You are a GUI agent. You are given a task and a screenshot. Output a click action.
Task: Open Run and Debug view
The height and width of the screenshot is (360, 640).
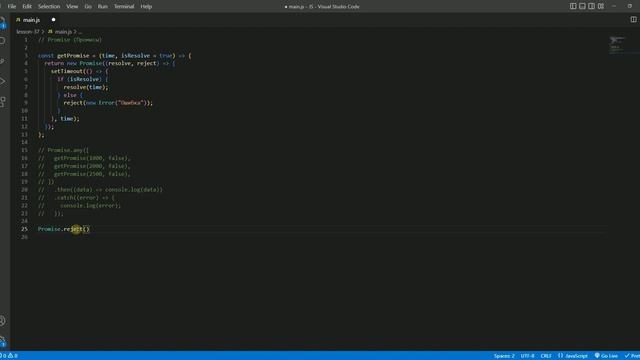[2, 81]
